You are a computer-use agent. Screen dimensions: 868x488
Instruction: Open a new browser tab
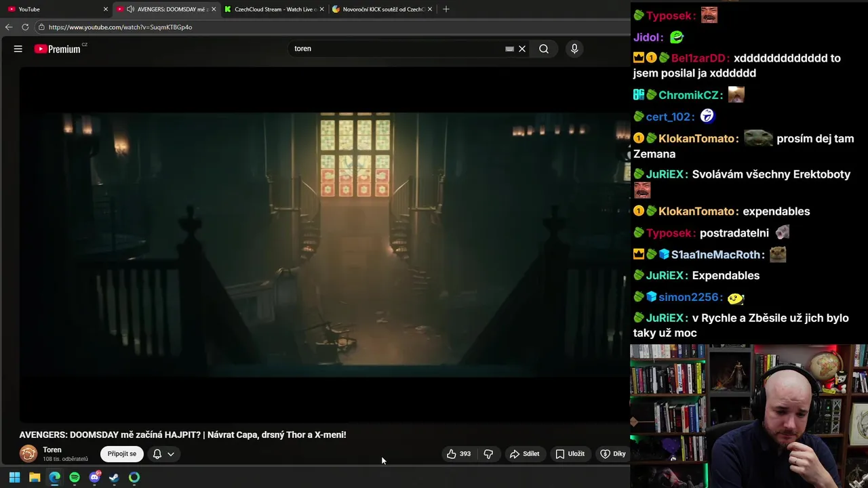(x=446, y=9)
